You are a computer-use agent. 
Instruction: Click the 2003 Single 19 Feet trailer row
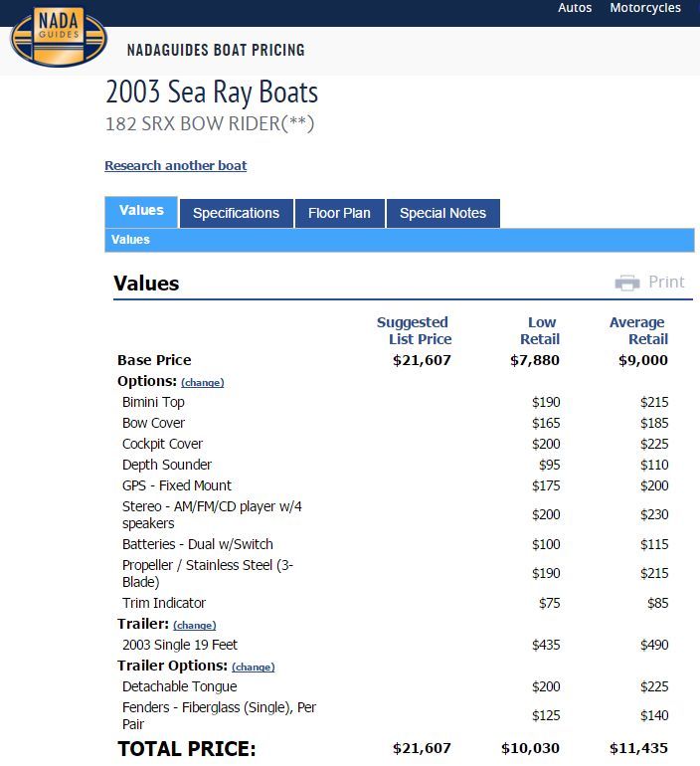395,645
